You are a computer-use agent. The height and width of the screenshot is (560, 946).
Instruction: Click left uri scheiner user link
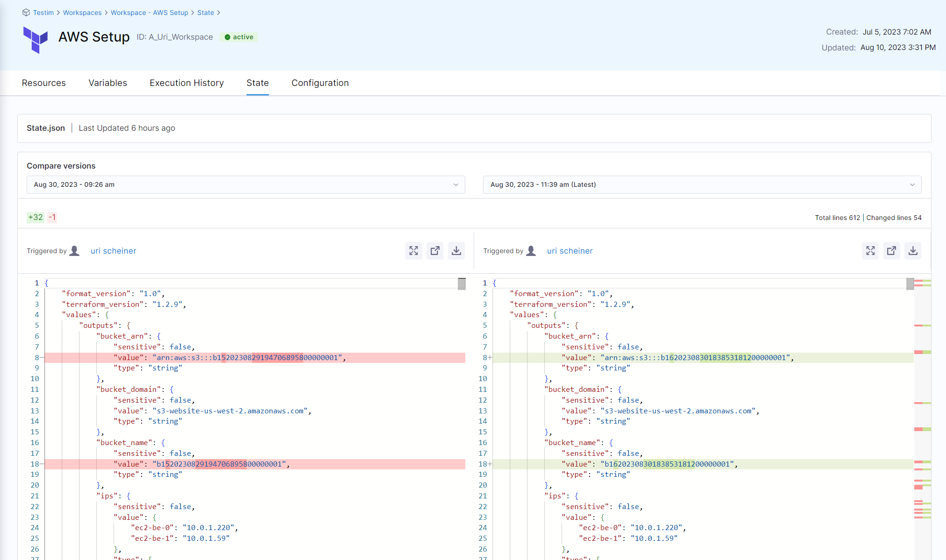[113, 251]
